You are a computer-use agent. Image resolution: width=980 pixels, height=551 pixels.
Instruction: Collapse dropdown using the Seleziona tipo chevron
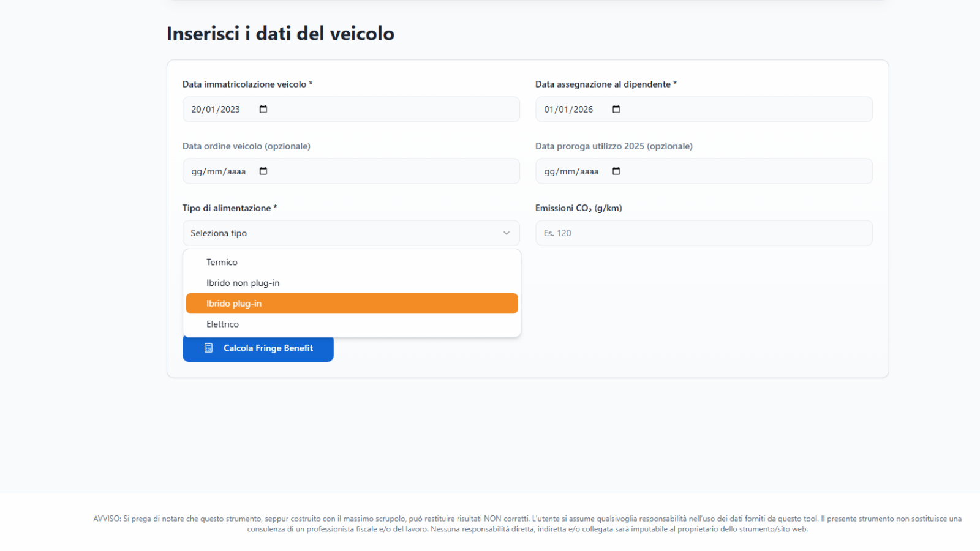pyautogui.click(x=507, y=233)
